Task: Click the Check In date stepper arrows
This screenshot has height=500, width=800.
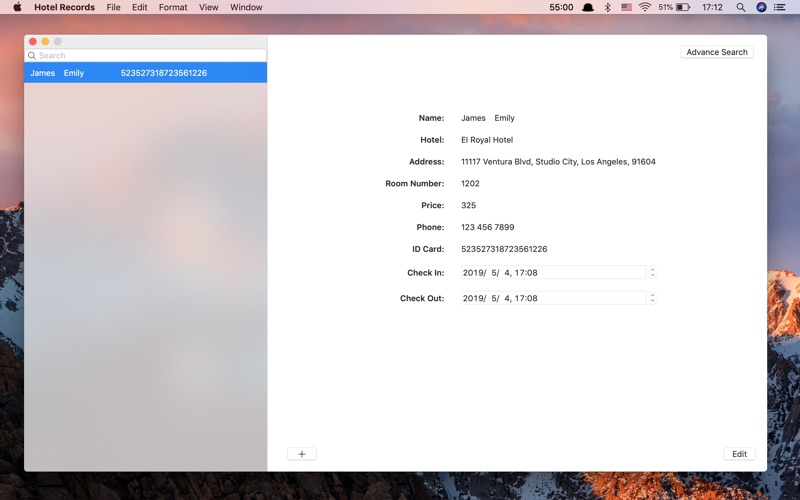Action: (x=652, y=272)
